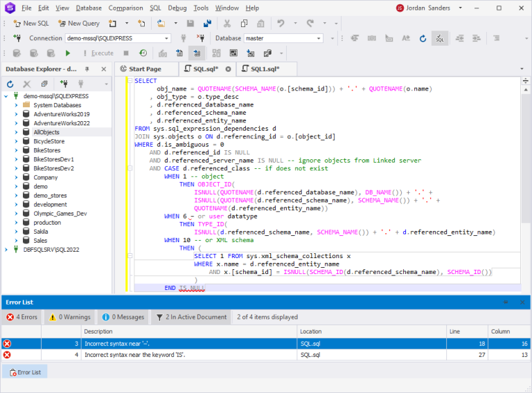Click the Cut scissors icon in the toolbar
The image size is (532, 393).
click(x=226, y=23)
